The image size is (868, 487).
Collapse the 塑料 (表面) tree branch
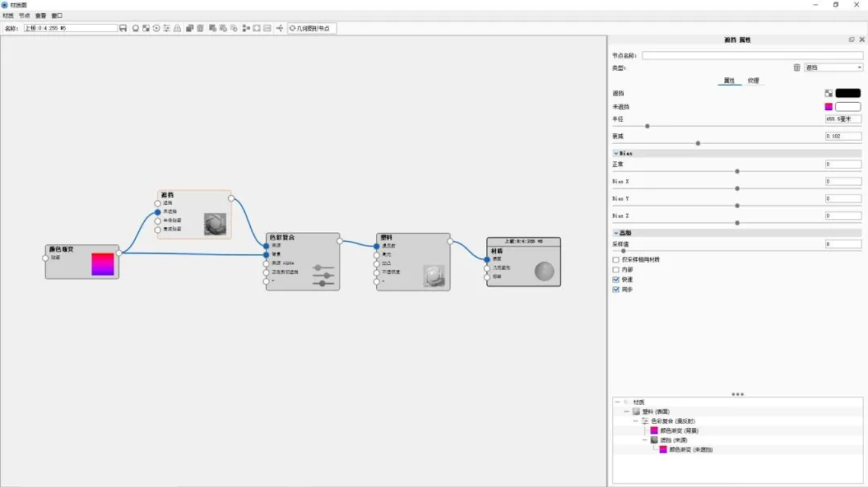pyautogui.click(x=626, y=411)
